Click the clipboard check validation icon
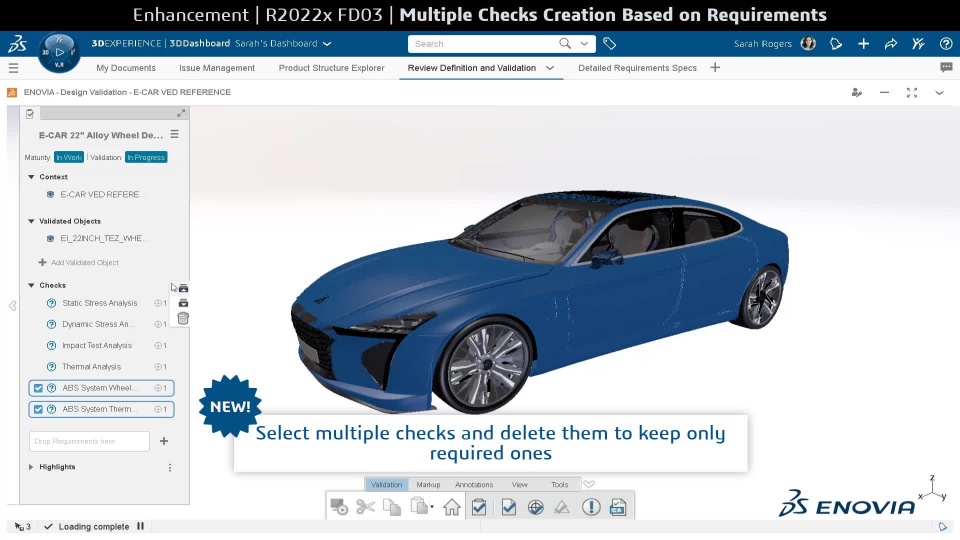The height and width of the screenshot is (540, 960). click(x=479, y=507)
